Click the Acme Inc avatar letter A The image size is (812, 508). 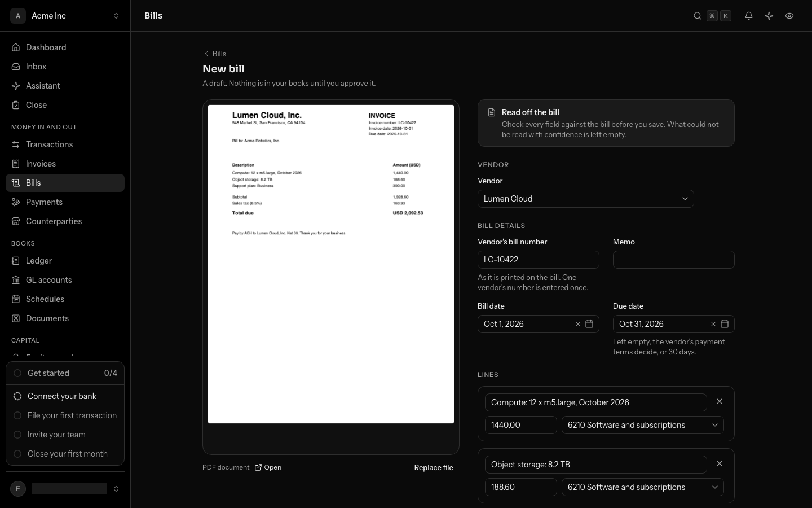click(18, 16)
